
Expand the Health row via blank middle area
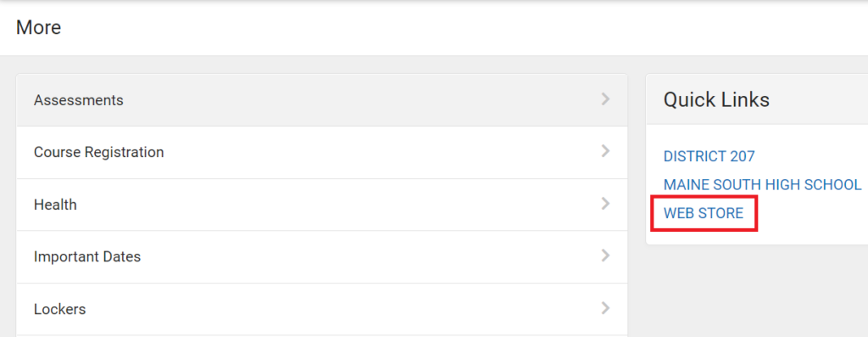[x=332, y=205]
